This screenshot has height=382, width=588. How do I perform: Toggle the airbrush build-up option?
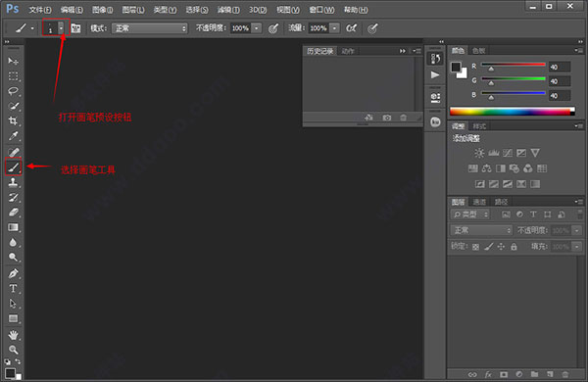click(x=352, y=28)
